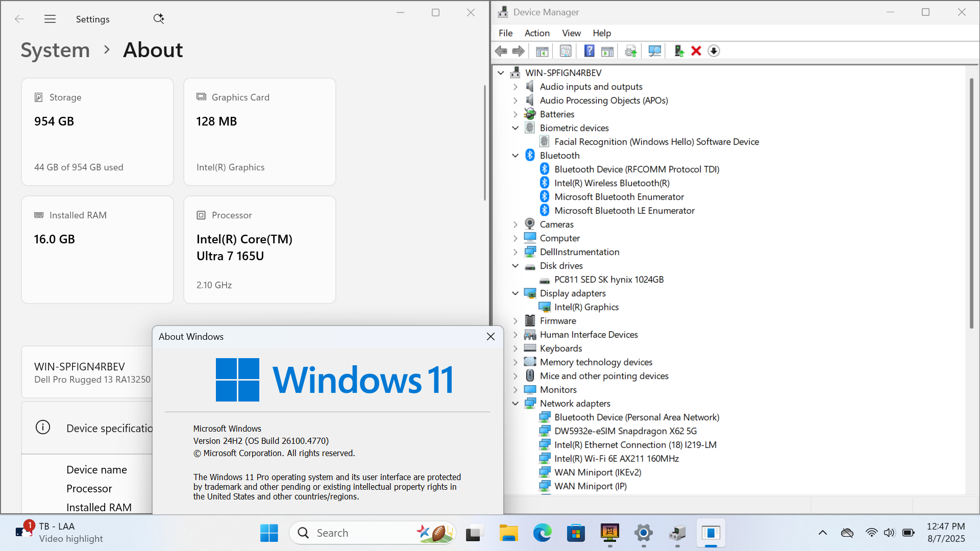Select Intel(R) Wi-Fi 6E AX211 160MHz adapter
Image resolution: width=980 pixels, height=551 pixels.
(x=617, y=459)
